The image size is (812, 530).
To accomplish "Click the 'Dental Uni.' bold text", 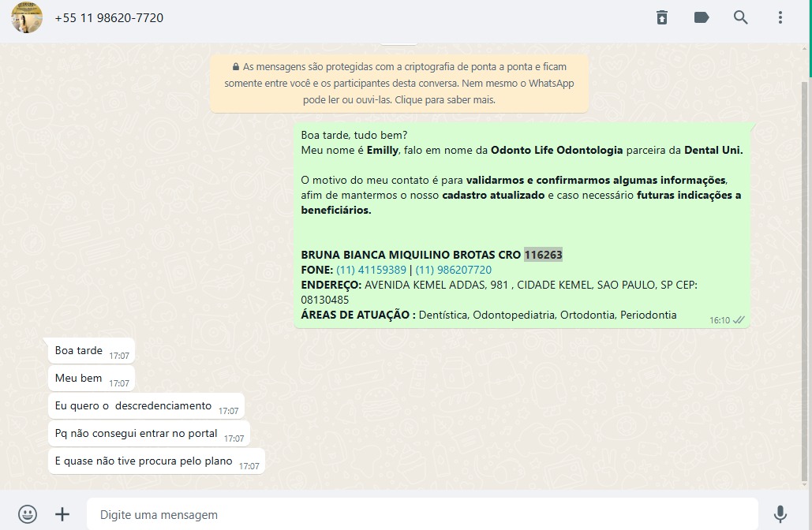I will (713, 150).
